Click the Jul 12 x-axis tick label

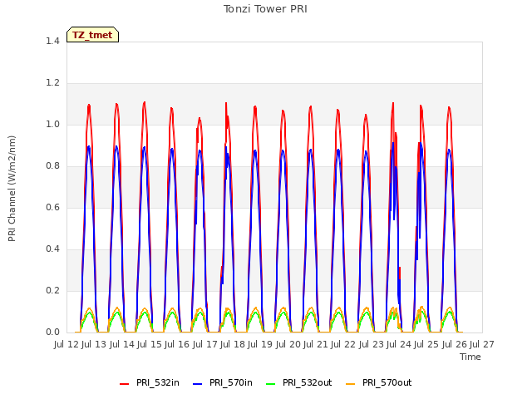point(66,345)
